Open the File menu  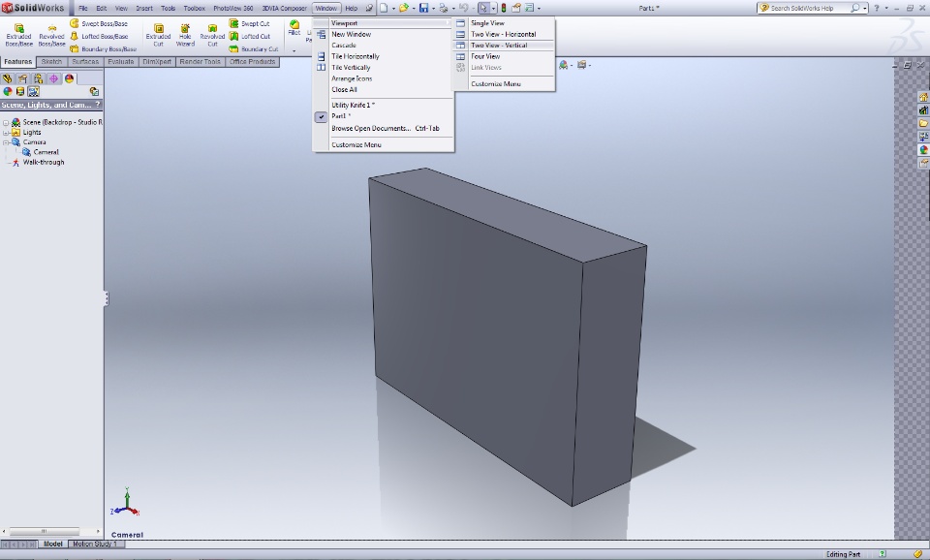(x=83, y=9)
